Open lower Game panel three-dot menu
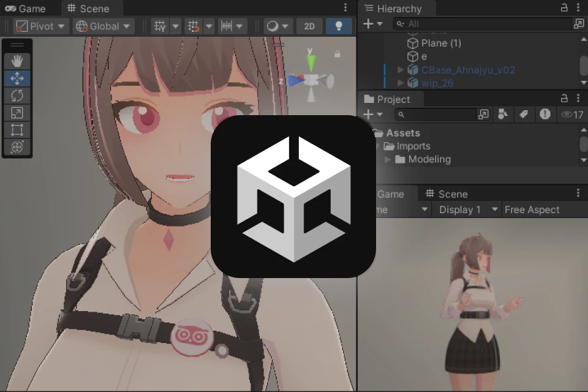This screenshot has height=392, width=588. click(578, 193)
